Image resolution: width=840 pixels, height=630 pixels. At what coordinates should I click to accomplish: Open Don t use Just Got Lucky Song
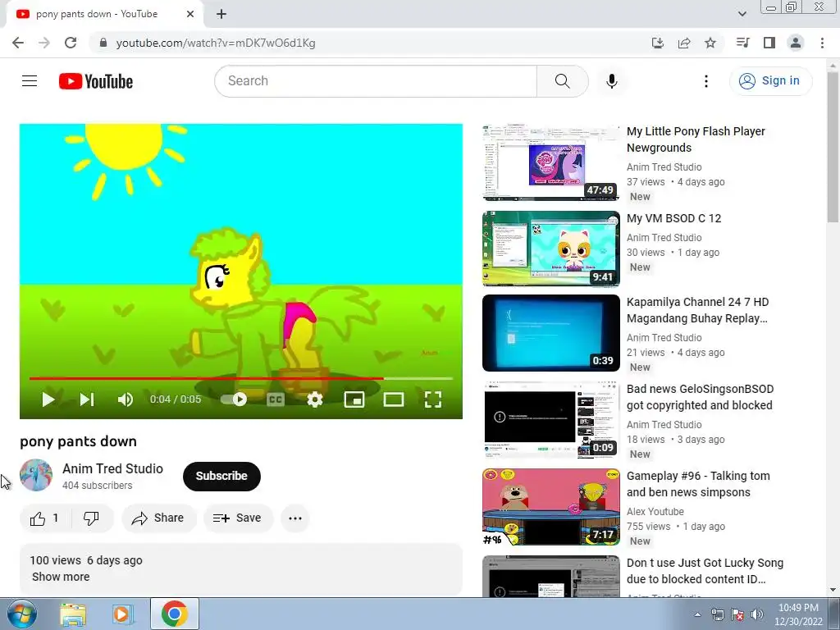coord(705,571)
